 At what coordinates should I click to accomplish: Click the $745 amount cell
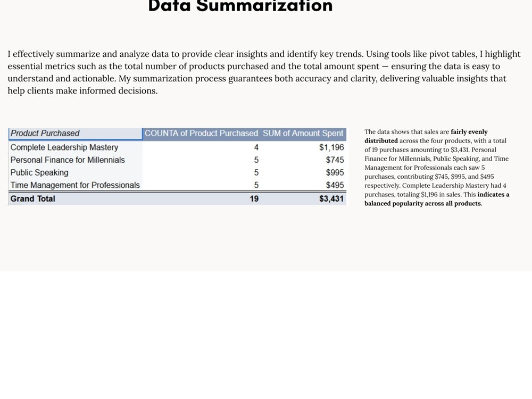click(335, 160)
